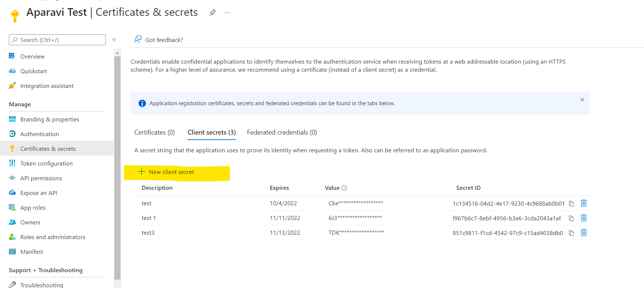This screenshot has width=644, height=288.
Task: Collapse the sidebar with the double chevron
Action: tap(114, 40)
